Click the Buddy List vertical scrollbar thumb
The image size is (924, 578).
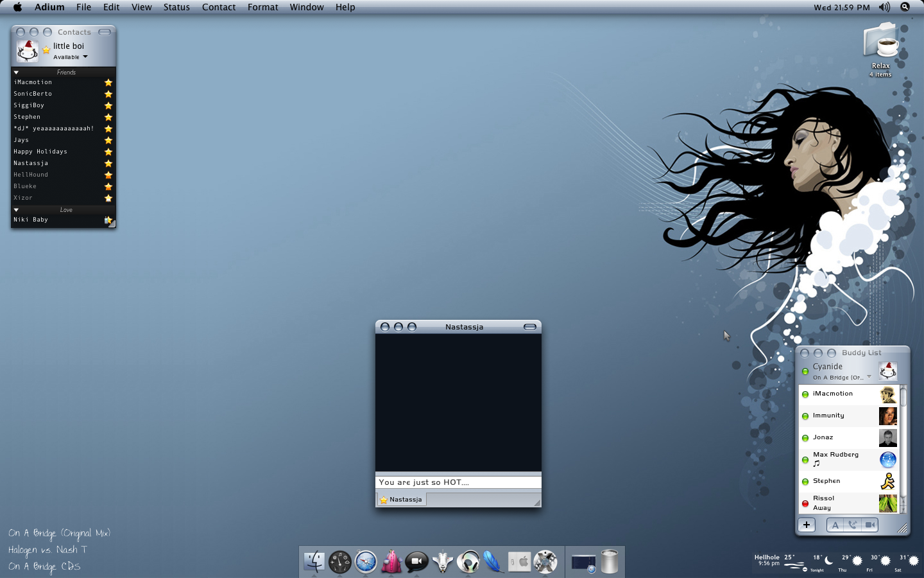[x=903, y=396]
